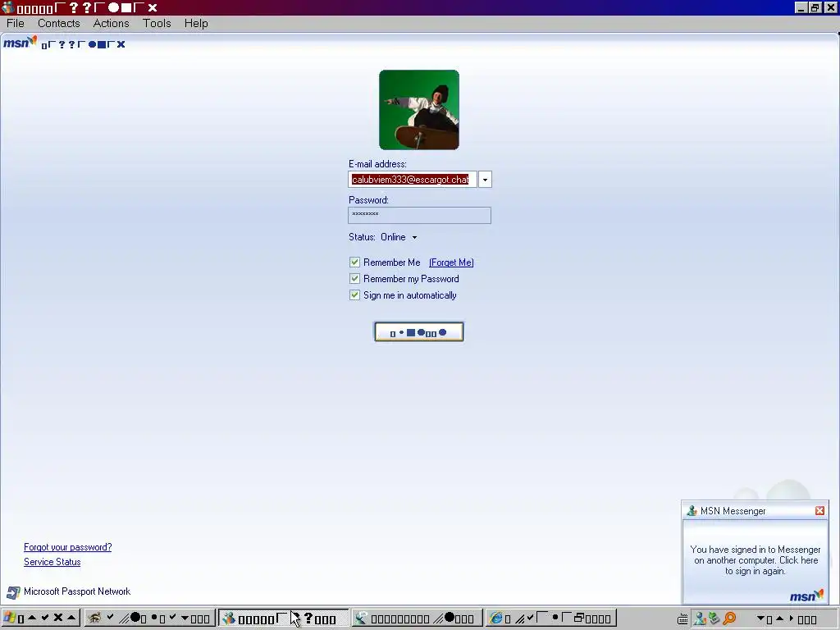Close the MSN Messenger notification popup
Image resolution: width=840 pixels, height=630 pixels.
tap(819, 510)
